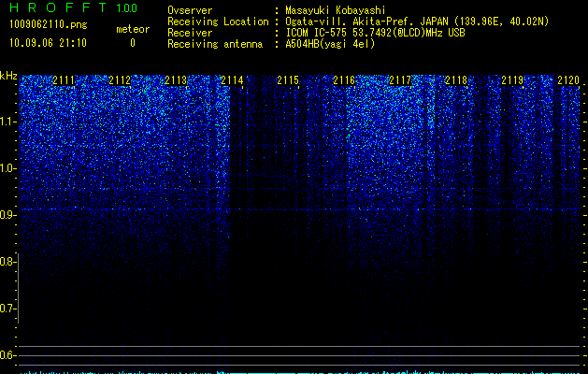
Task: Click the 2114 time marker
Action: point(232,80)
